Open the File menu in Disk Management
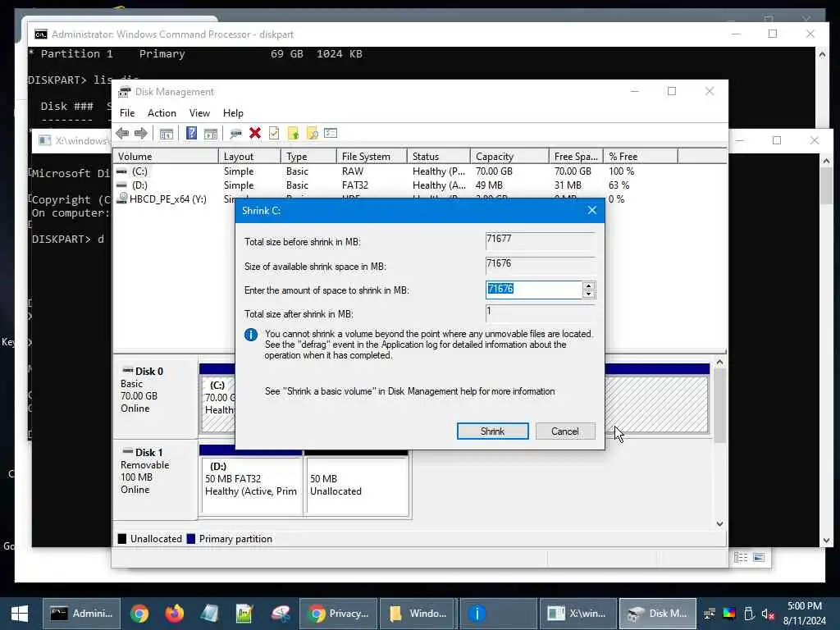840x630 pixels. 127,113
